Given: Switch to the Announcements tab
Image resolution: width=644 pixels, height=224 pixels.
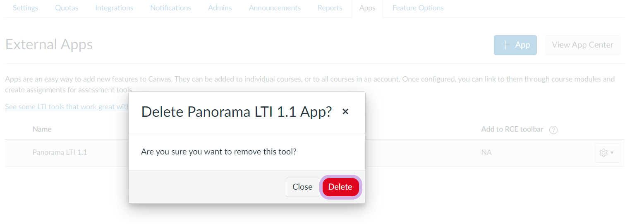Looking at the screenshot, I should 275,8.
